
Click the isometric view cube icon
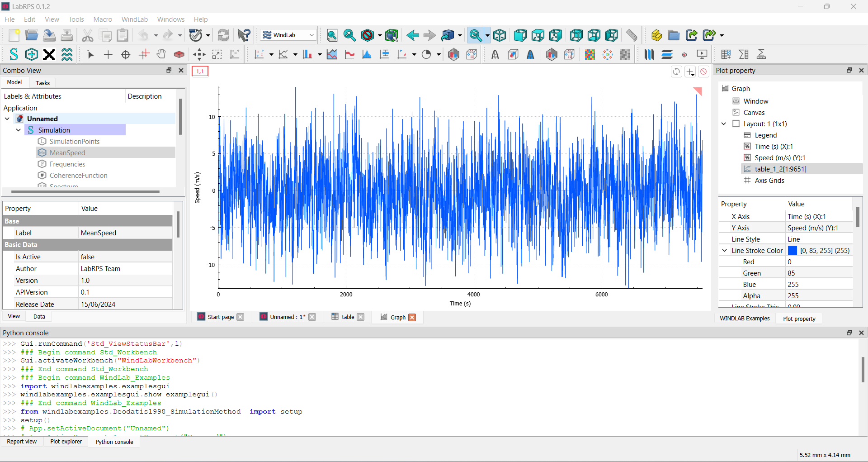[500, 35]
